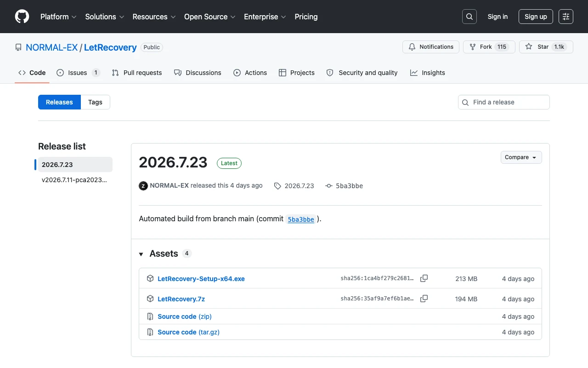Image resolution: width=588 pixels, height=368 pixels.
Task: Open the 5ba3bbe commit link beside tag
Action: 344,186
